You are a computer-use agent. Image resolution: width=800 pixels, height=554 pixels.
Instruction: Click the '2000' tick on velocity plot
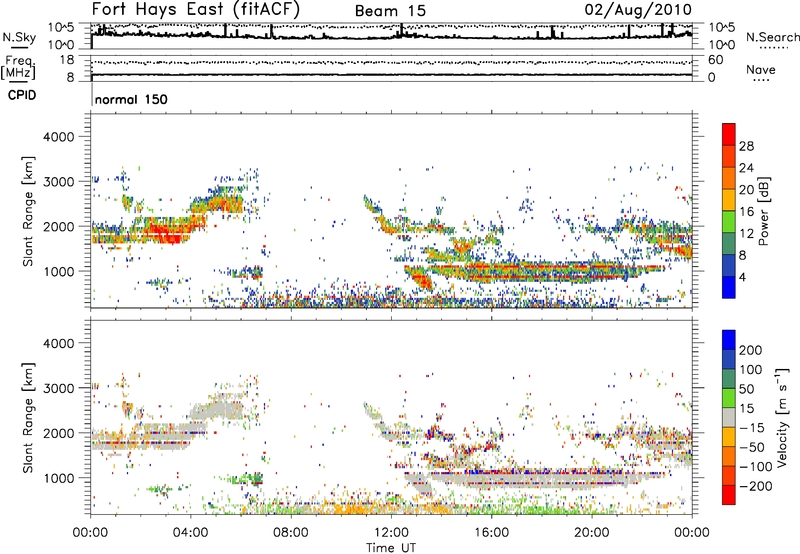click(x=58, y=433)
